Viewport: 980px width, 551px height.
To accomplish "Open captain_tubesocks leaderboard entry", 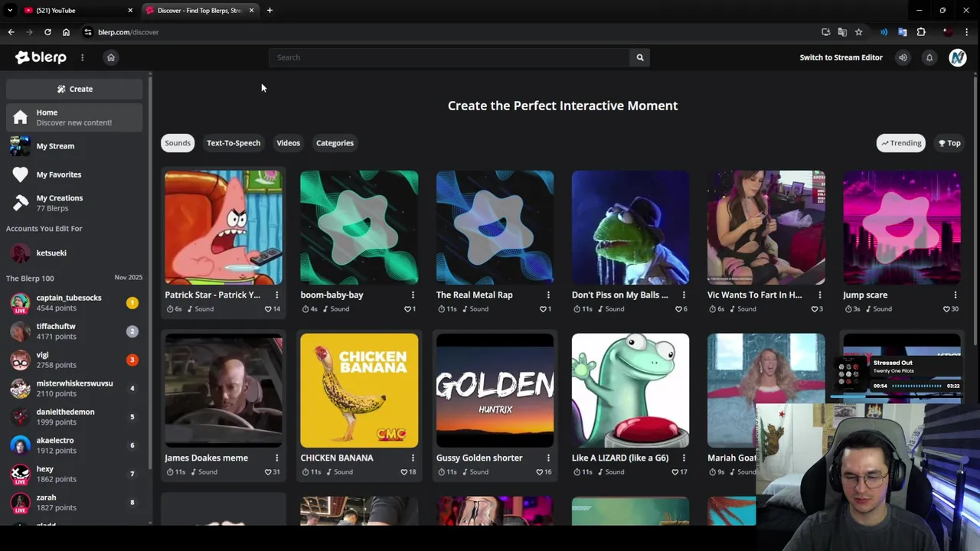I will [74, 303].
